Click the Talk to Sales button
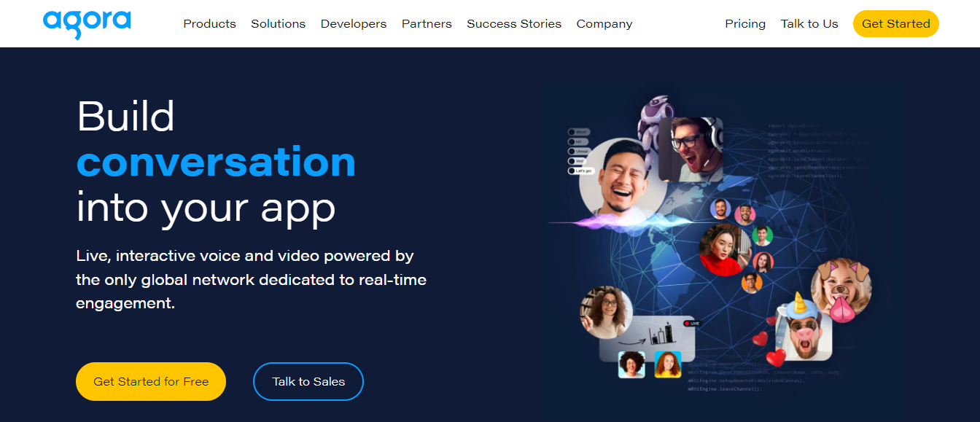Image resolution: width=980 pixels, height=422 pixels. point(308,381)
